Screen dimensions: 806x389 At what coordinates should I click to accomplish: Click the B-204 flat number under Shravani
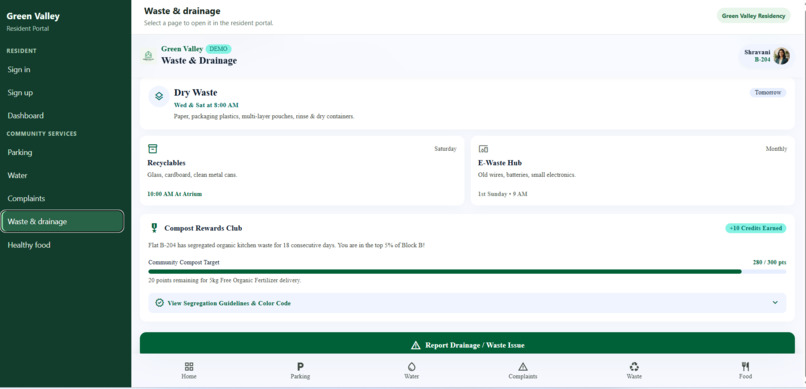click(762, 60)
